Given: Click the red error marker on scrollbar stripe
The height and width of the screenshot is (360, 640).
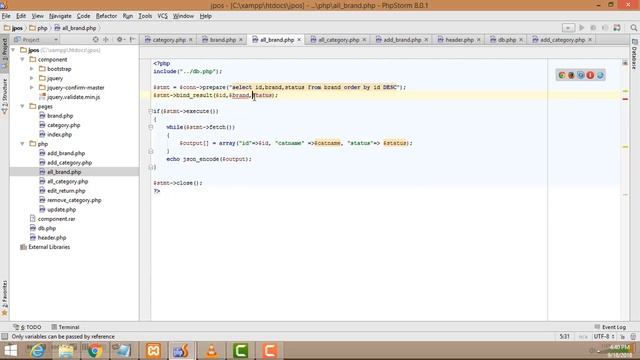Looking at the screenshot, I should 625,99.
